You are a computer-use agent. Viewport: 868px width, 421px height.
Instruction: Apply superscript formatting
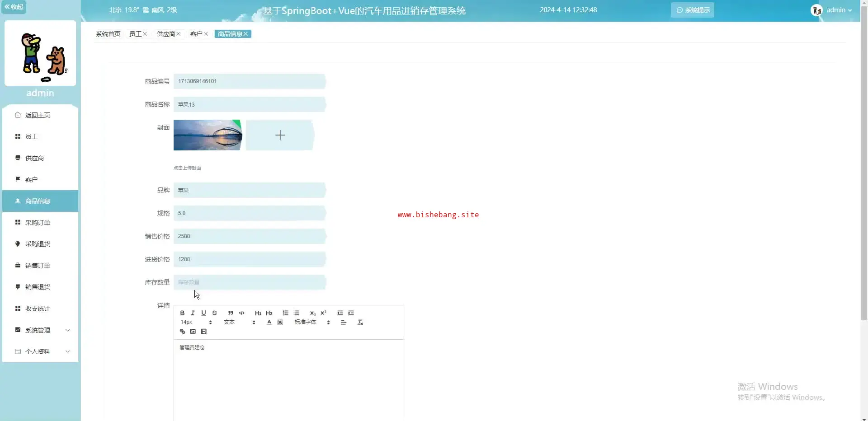click(x=323, y=313)
